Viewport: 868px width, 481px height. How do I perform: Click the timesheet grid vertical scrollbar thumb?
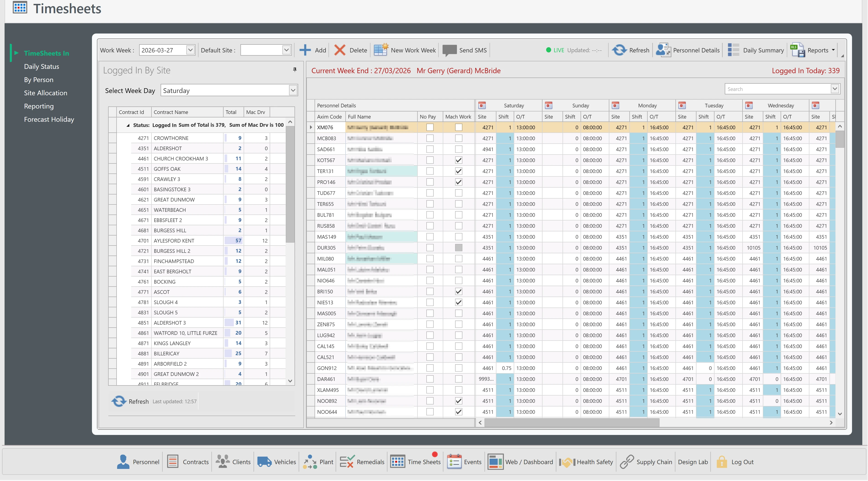840,139
